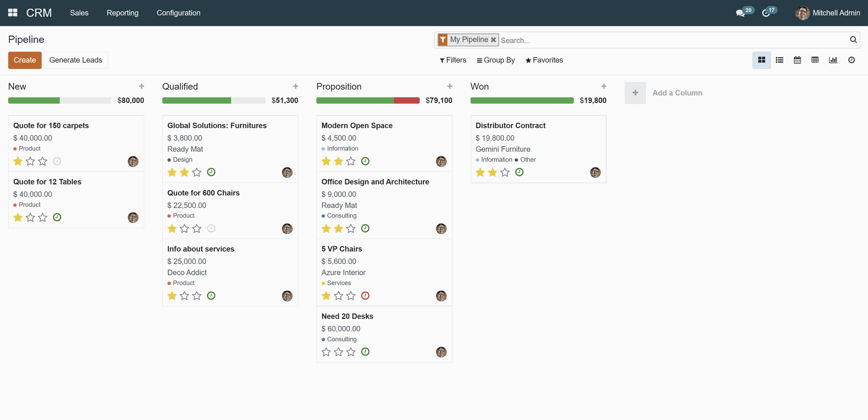This screenshot has width=868, height=420.
Task: Switch to Graph view
Action: 833,60
